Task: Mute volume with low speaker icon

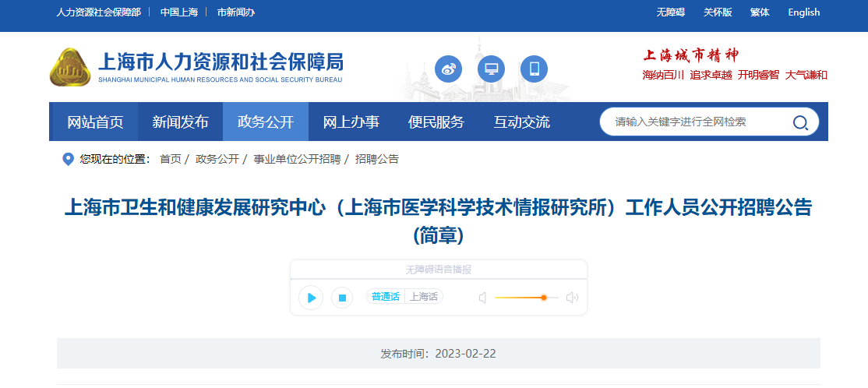Action: click(482, 298)
